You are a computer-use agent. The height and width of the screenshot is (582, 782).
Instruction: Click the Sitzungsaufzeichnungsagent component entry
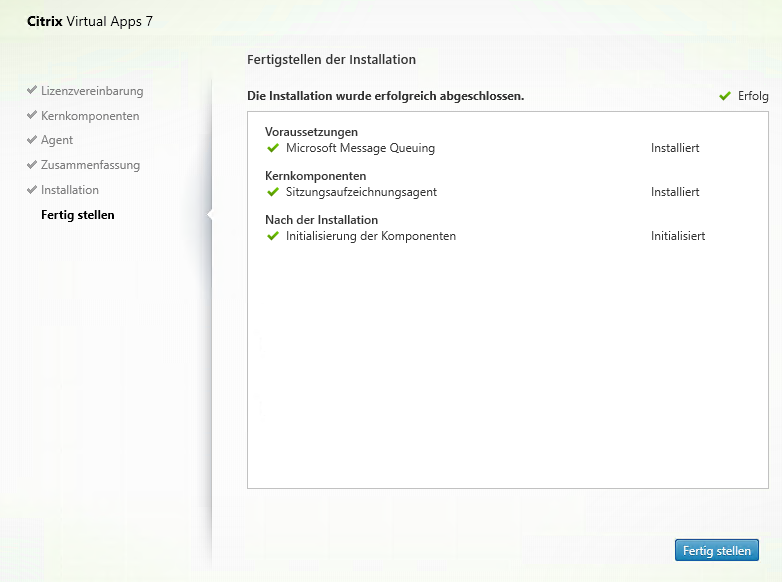361,192
